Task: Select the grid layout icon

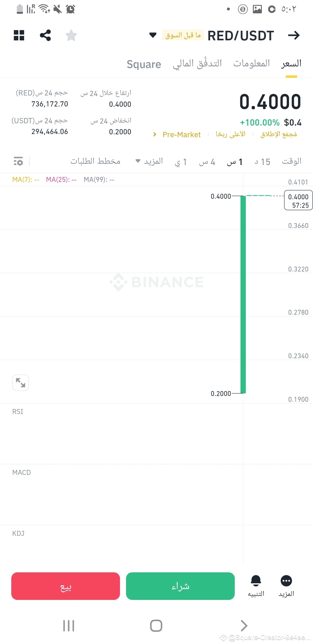Action: (x=19, y=35)
